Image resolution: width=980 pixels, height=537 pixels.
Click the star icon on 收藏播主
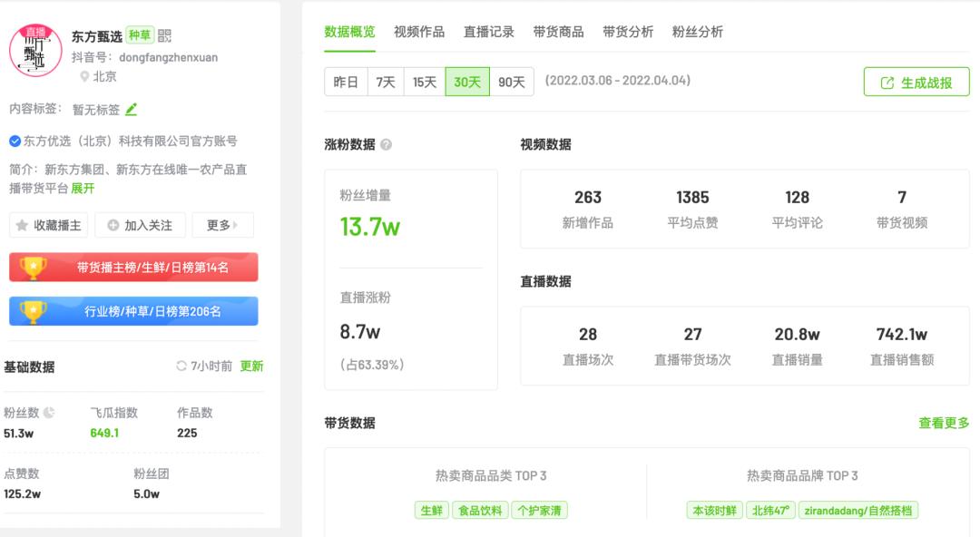tap(22, 225)
